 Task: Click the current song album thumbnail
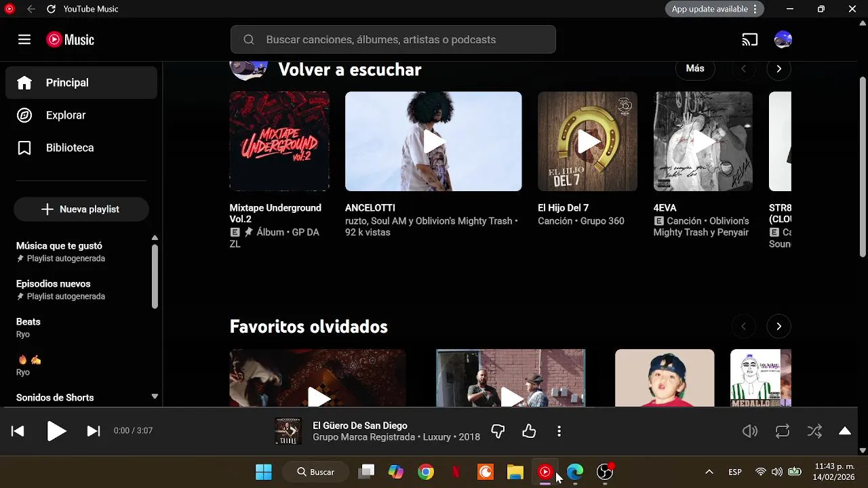coord(288,431)
